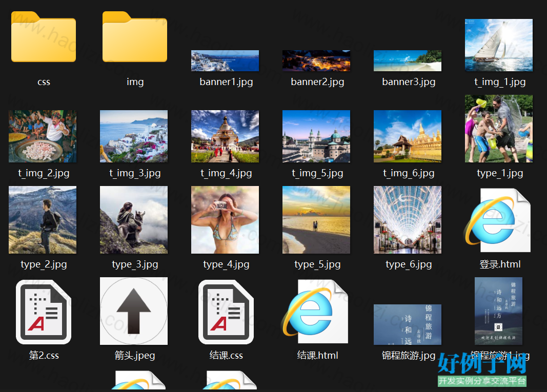
Task: Select the t_img_4.jpg temple thumbnail
Action: pos(225,136)
